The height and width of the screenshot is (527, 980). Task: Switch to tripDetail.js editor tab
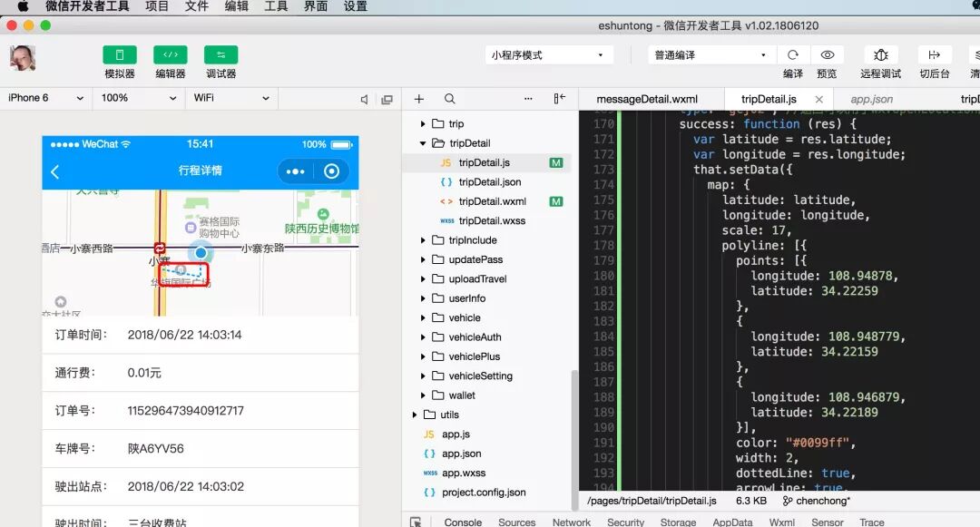[769, 99]
